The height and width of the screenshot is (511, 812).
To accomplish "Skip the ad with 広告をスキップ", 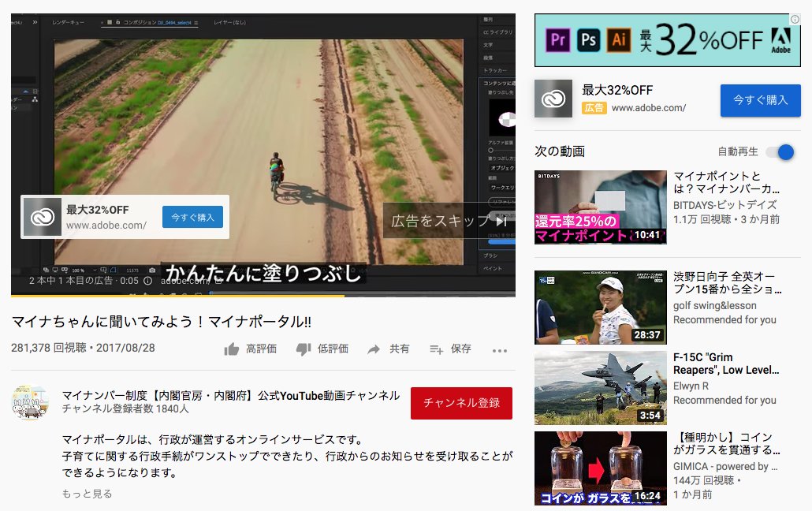I will click(x=449, y=221).
